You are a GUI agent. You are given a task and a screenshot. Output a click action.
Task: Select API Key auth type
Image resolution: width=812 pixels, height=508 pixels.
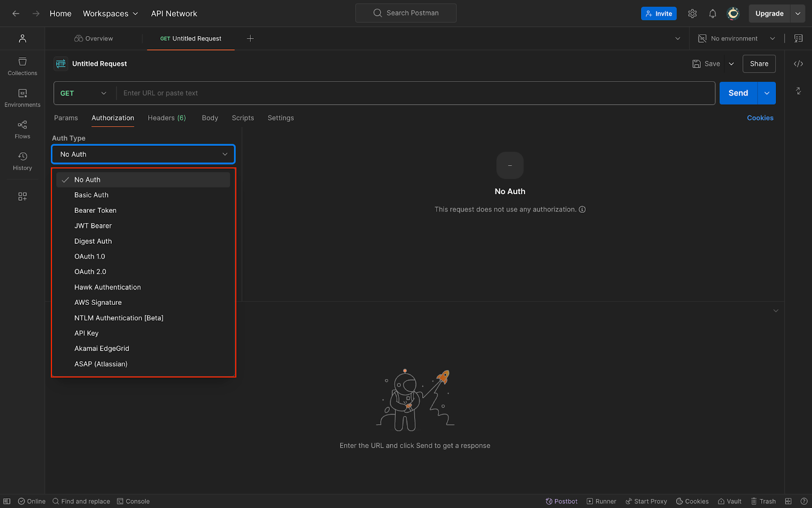click(143, 333)
